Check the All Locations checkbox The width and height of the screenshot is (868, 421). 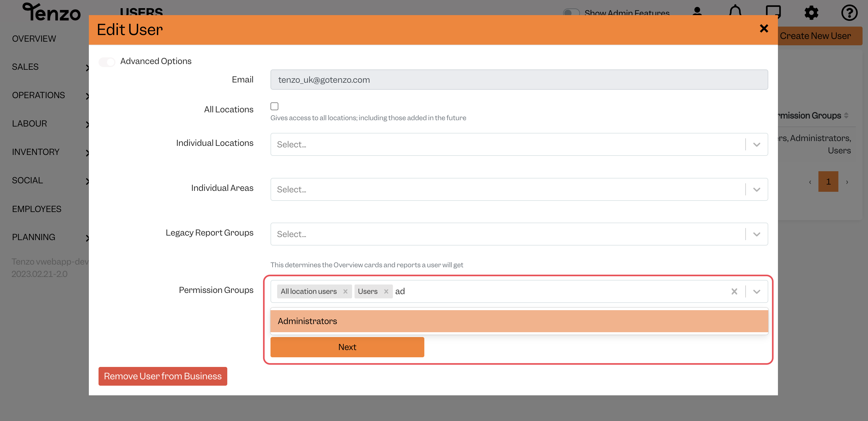point(274,106)
